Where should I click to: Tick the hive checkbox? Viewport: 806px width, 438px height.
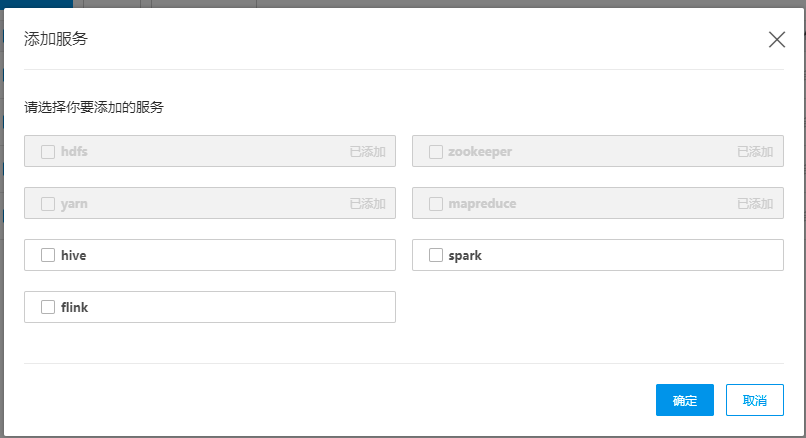pyautogui.click(x=48, y=255)
